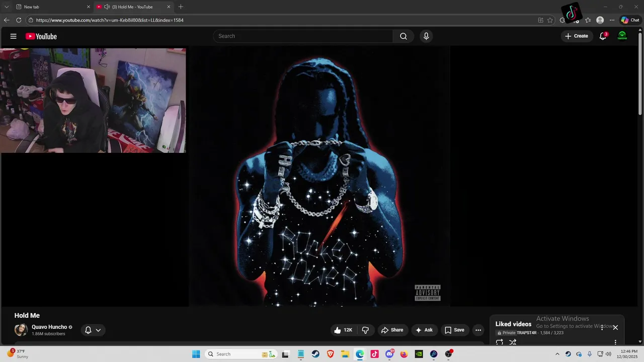
Task: Open the Windows taskbar search box
Action: pyautogui.click(x=242, y=354)
